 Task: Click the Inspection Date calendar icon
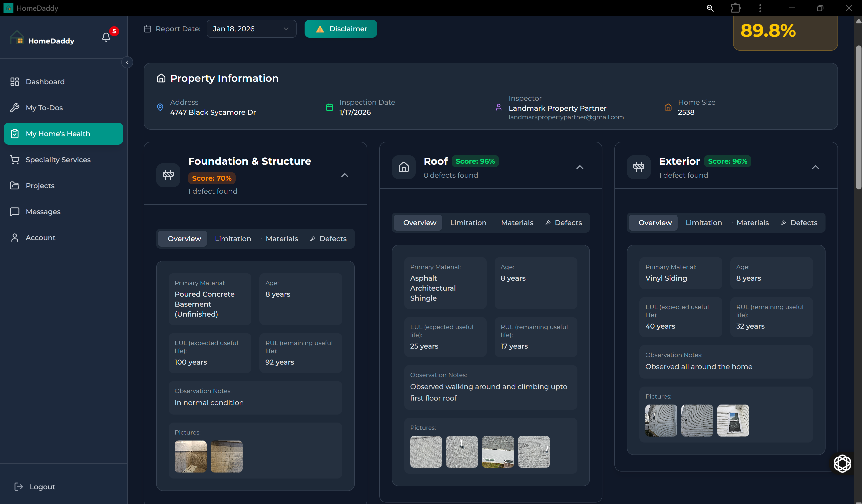pyautogui.click(x=329, y=107)
